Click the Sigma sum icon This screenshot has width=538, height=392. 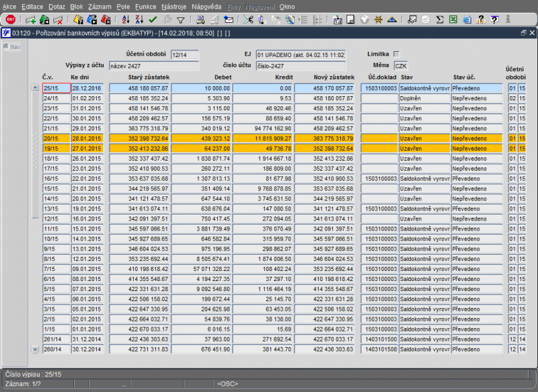pos(440,19)
